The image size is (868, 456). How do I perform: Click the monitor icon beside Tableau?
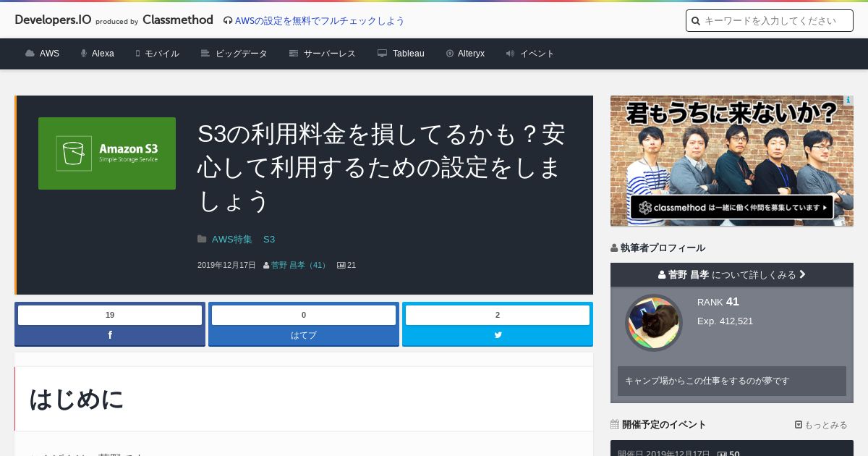tap(382, 54)
